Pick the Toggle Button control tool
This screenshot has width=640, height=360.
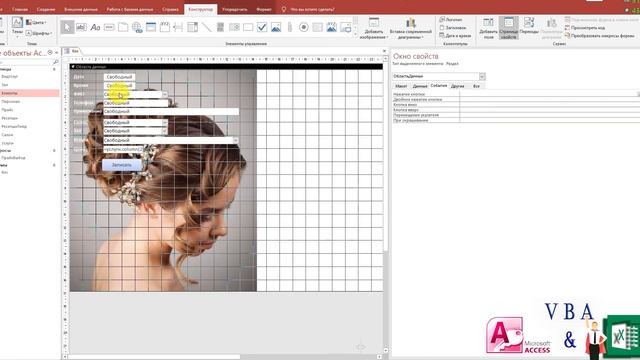[220, 27]
